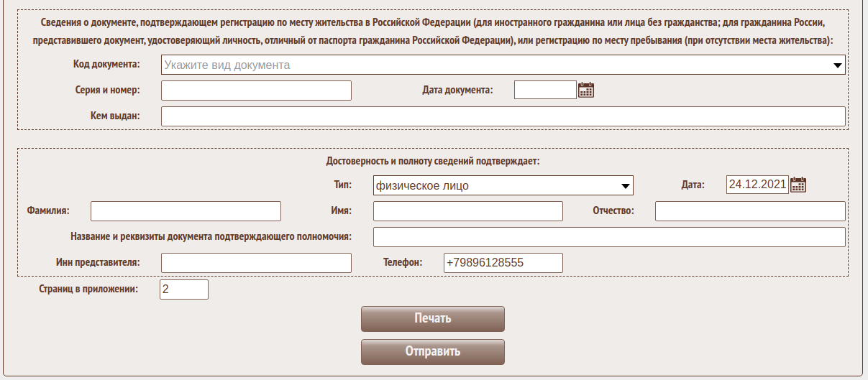Focus the Инн представителя field
The height and width of the screenshot is (380, 868).
point(256,263)
